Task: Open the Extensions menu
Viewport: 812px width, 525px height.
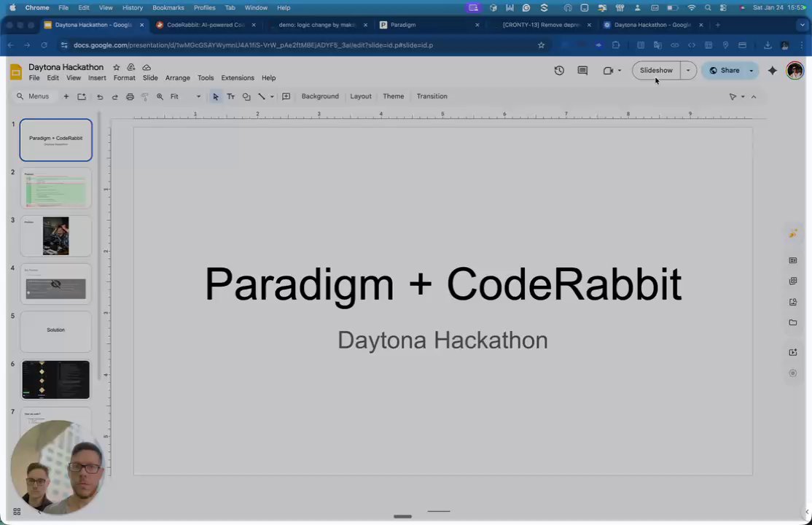Action: coord(238,78)
